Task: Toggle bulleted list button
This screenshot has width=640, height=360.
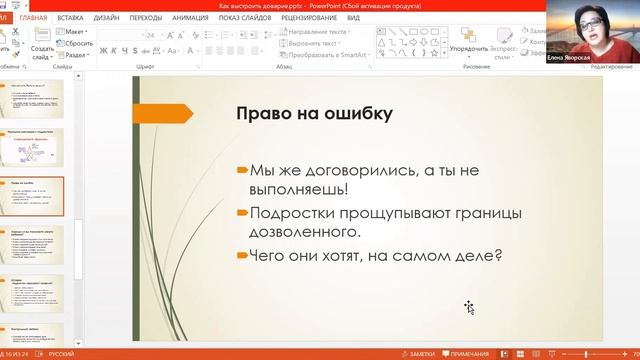Action: [x=209, y=35]
